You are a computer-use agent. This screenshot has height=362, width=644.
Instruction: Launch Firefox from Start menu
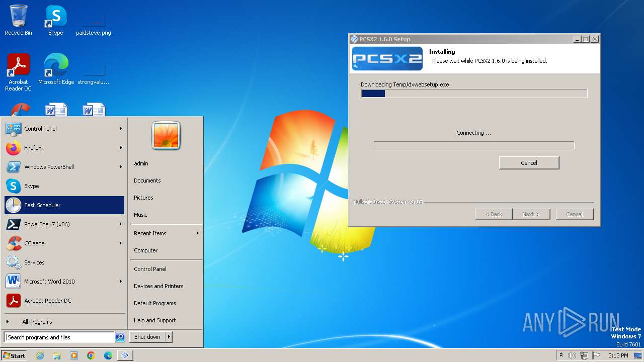click(64, 148)
